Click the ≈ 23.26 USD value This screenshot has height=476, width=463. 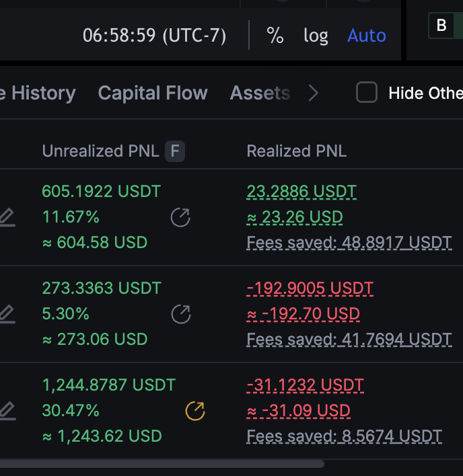295,217
